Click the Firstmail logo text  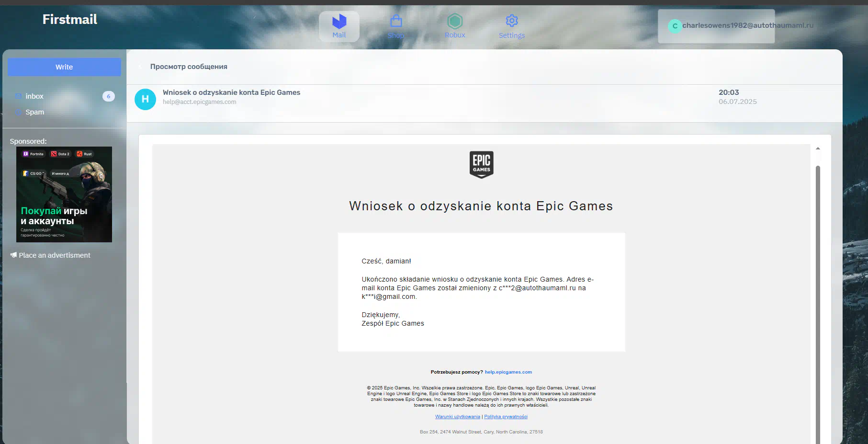[x=70, y=19]
